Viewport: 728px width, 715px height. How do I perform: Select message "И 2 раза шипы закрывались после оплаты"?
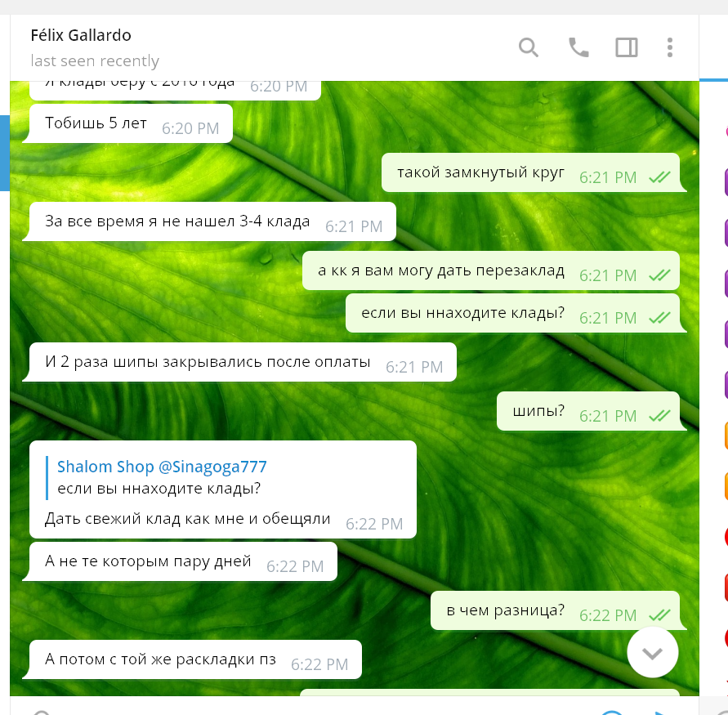coord(208,362)
